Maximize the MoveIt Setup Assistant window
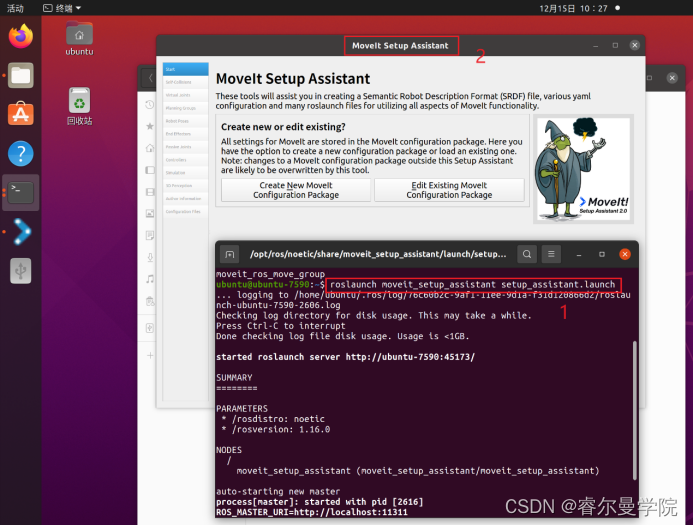The height and width of the screenshot is (526, 693). coord(615,46)
